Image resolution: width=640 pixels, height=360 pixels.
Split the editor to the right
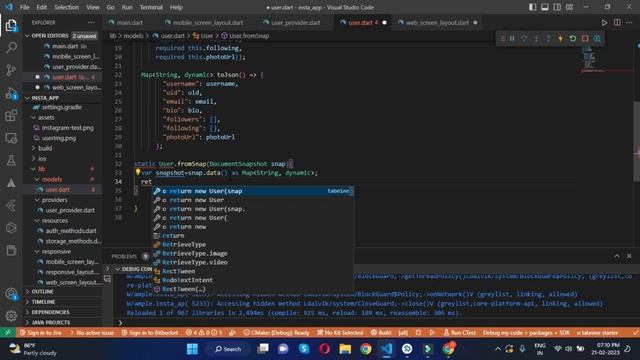coord(617,22)
